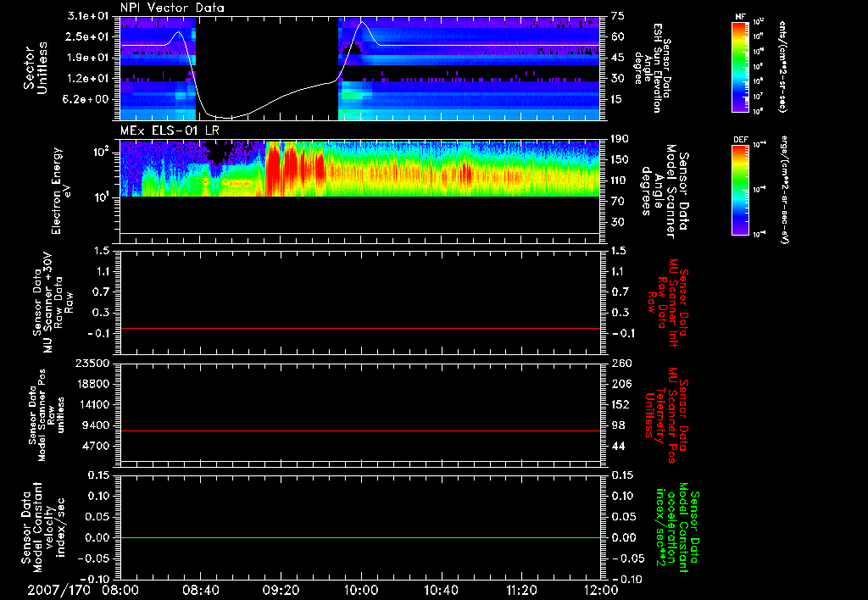Screen dimensions: 868x600
Task: Click the 45 degree sun elevation tick
Action: click(x=618, y=58)
